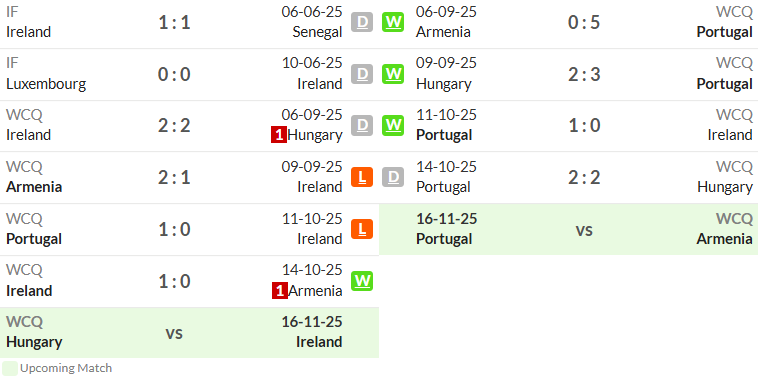758x385 pixels.
Task: Click the W badge for Armenia vs Portugal 0:5
Action: 393,22
